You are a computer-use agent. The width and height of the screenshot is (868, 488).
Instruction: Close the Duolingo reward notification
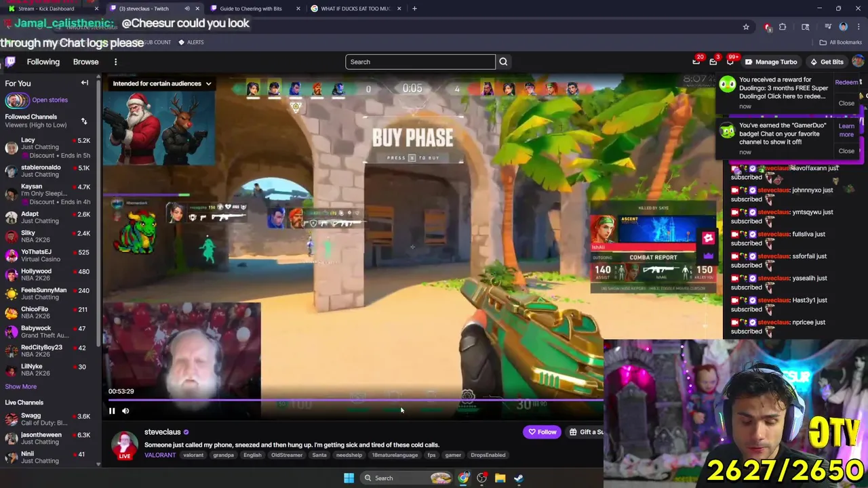coord(846,103)
